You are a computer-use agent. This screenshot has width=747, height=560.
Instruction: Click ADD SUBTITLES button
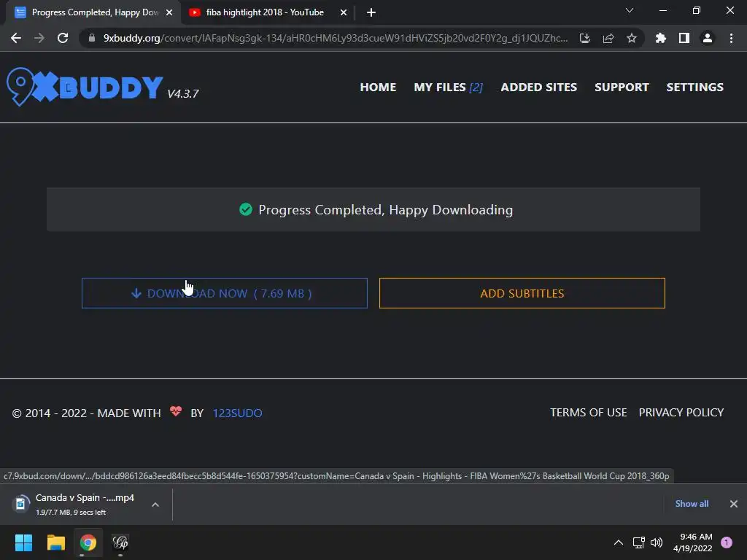click(522, 293)
